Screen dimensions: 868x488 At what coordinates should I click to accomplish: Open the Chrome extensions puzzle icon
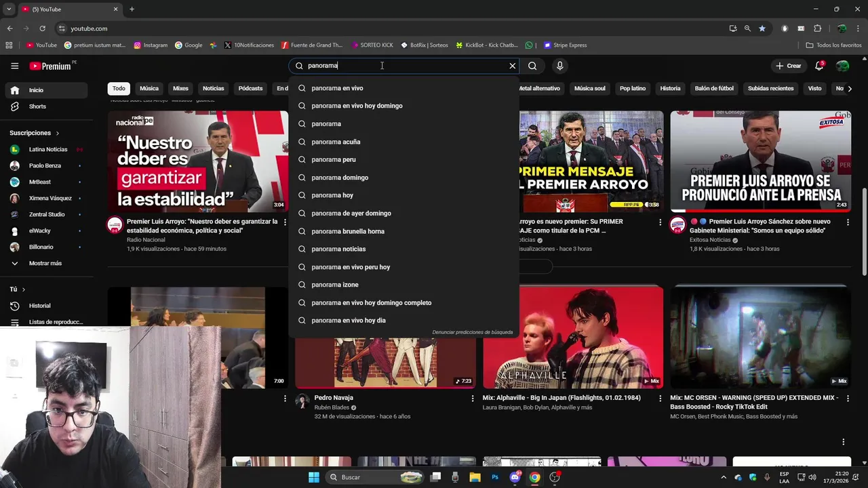coord(817,28)
